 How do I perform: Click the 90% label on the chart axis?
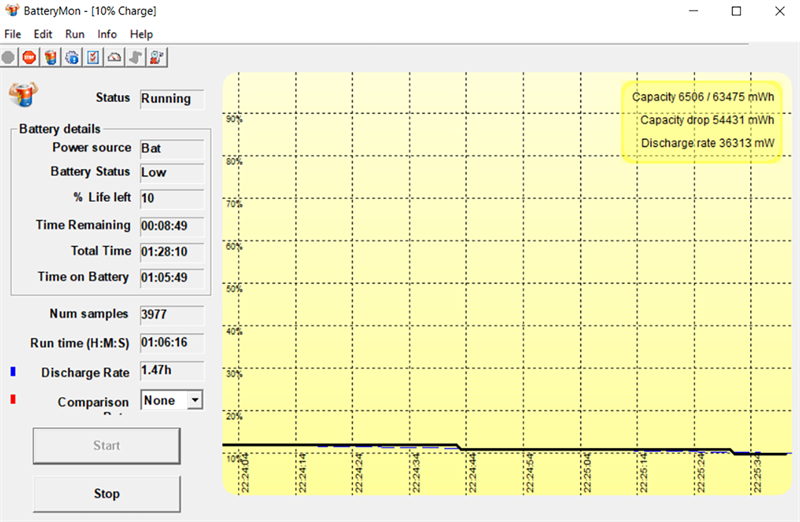[234, 119]
